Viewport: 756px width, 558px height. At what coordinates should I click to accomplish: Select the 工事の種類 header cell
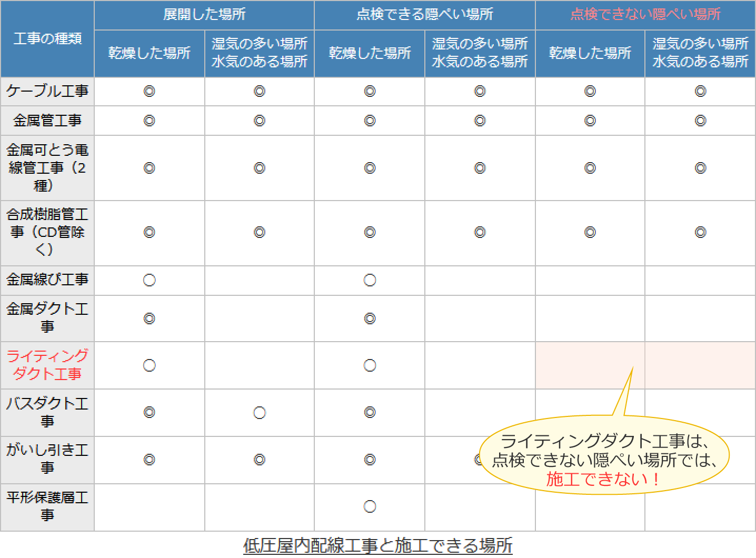coord(47,38)
